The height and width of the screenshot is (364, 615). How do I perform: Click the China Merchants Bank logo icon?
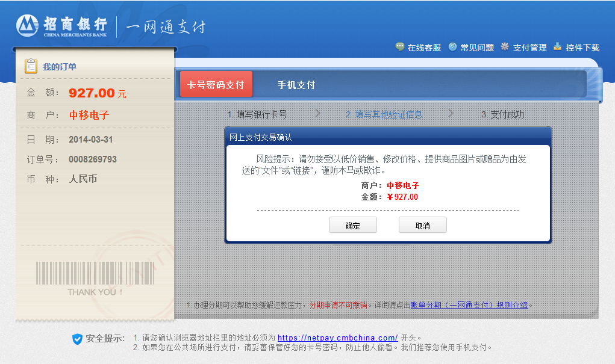pos(27,25)
